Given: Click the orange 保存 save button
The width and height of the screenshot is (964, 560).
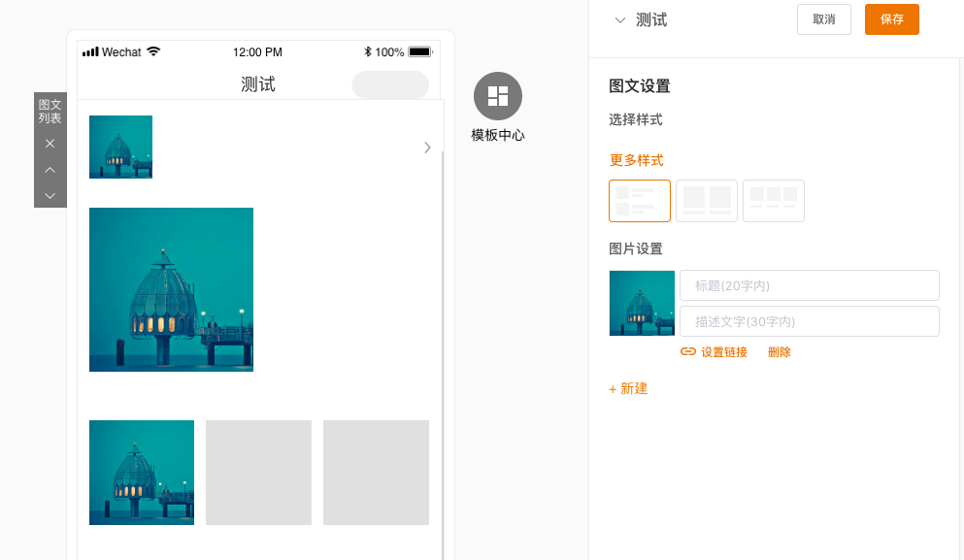Looking at the screenshot, I should click(x=891, y=19).
